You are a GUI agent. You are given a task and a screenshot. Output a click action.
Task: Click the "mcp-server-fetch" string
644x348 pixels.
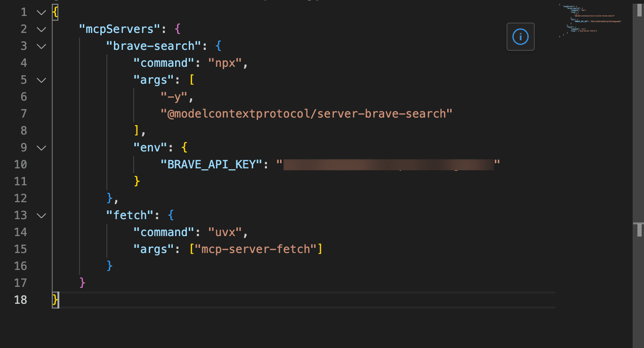256,249
